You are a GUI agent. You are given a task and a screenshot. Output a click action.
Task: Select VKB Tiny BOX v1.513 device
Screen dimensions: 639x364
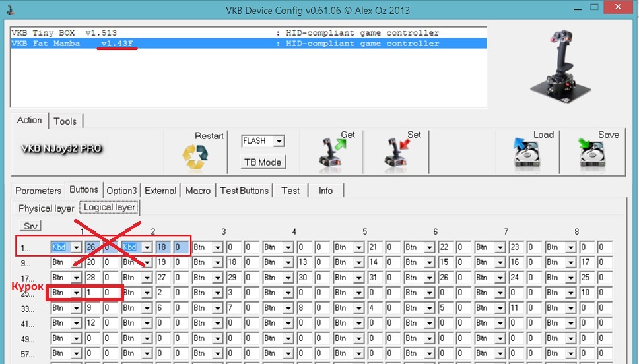tap(248, 32)
